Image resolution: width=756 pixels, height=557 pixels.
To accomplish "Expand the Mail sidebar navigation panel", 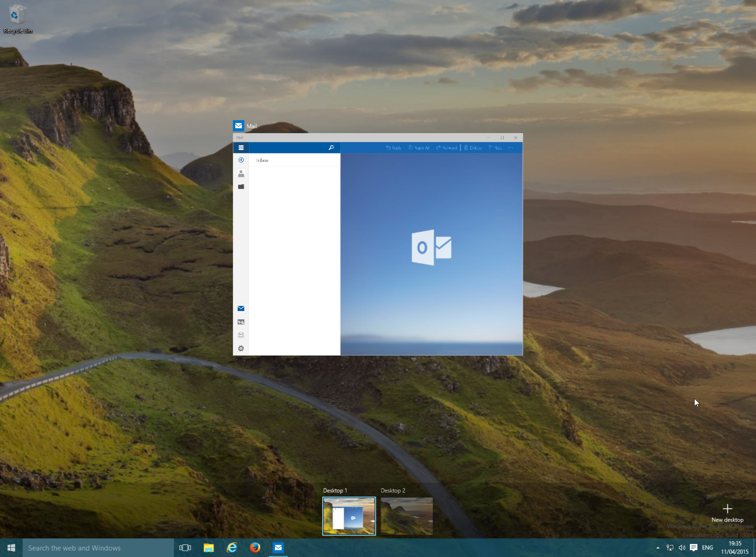I will coord(241,148).
